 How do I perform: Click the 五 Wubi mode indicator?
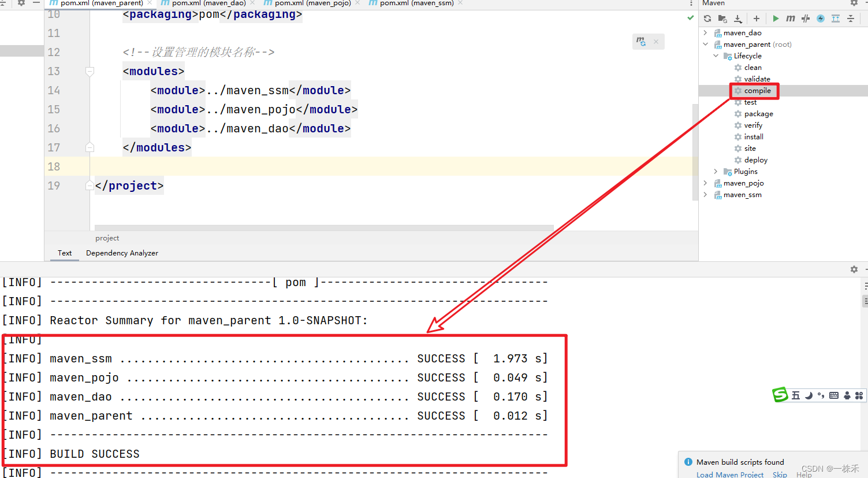click(796, 395)
